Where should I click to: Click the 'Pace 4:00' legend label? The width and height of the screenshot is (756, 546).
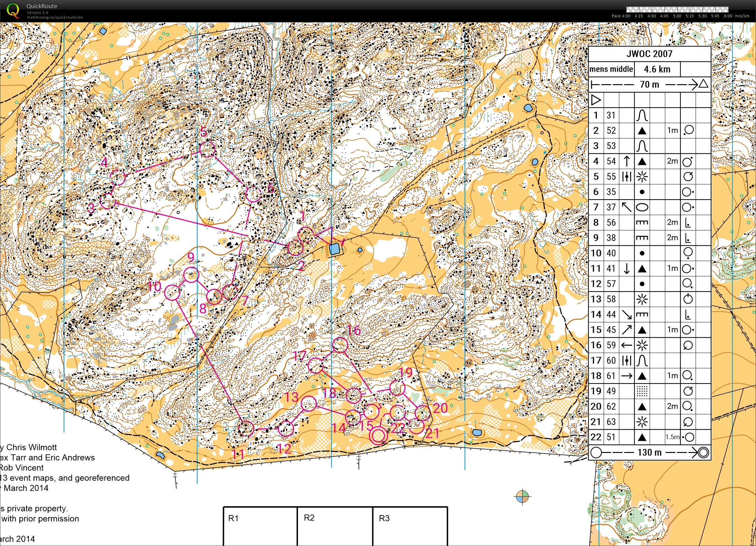[x=621, y=16]
